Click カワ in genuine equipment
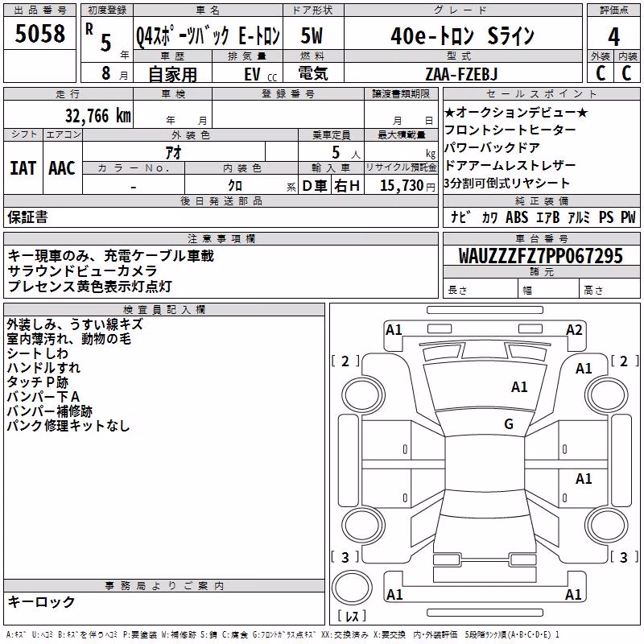 [489, 217]
